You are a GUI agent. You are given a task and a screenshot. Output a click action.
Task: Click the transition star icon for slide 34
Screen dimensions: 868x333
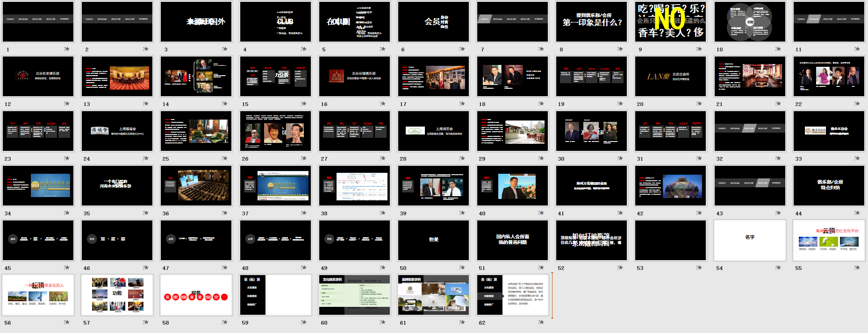[x=67, y=213]
